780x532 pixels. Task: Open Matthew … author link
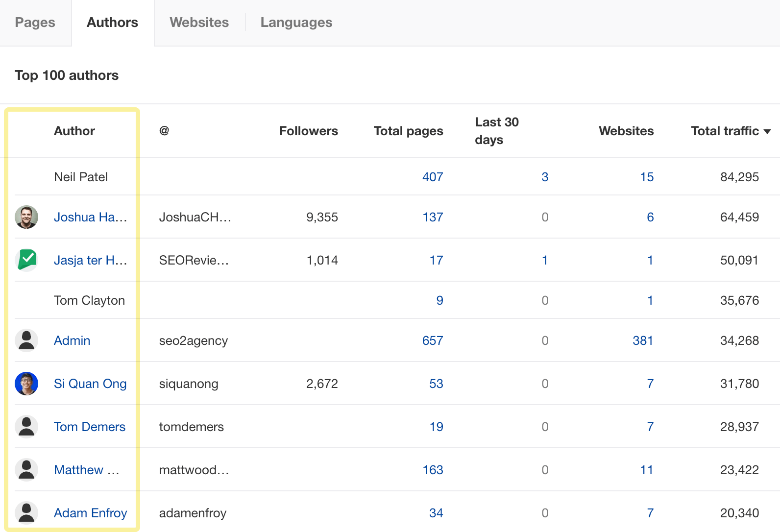click(87, 470)
